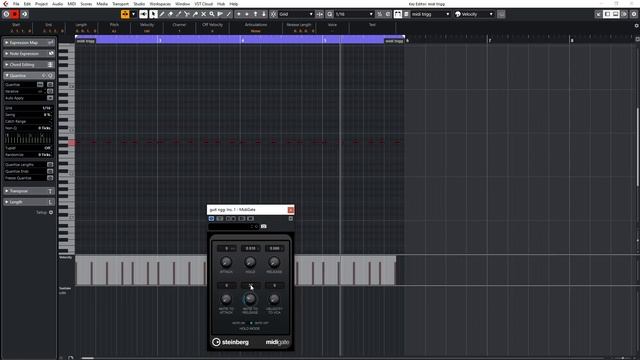
Task: Toggle the Snap on/off icon
Action: click(273, 14)
